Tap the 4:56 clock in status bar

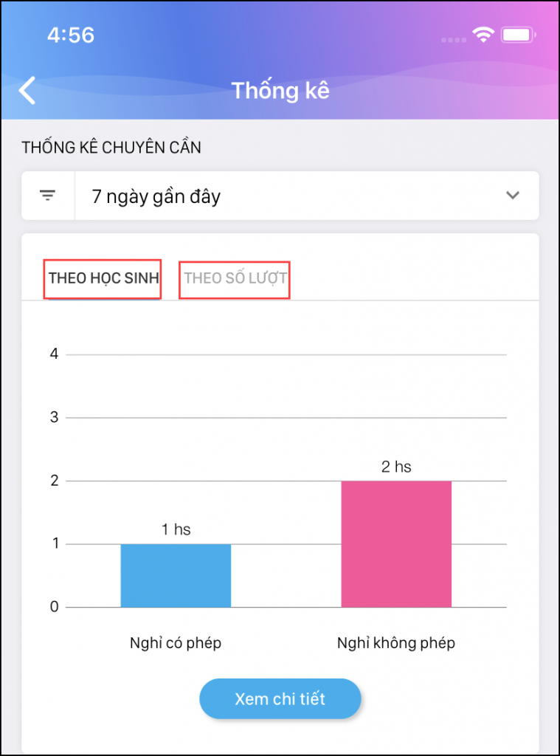(x=71, y=35)
